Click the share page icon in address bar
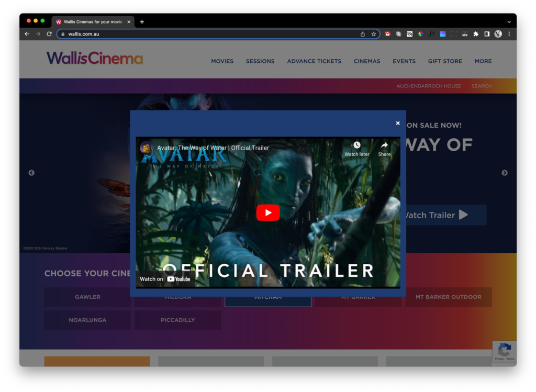536x392 pixels. pos(363,34)
